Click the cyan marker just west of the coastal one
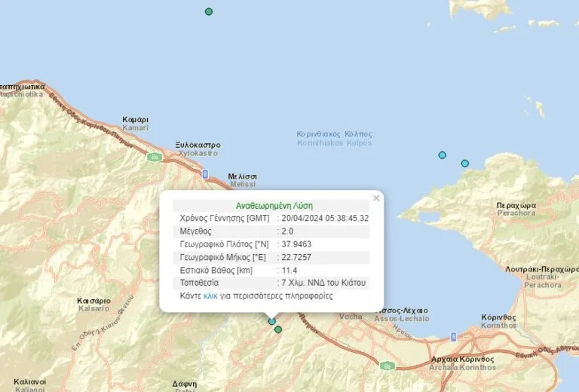579x392 pixels. [442, 155]
